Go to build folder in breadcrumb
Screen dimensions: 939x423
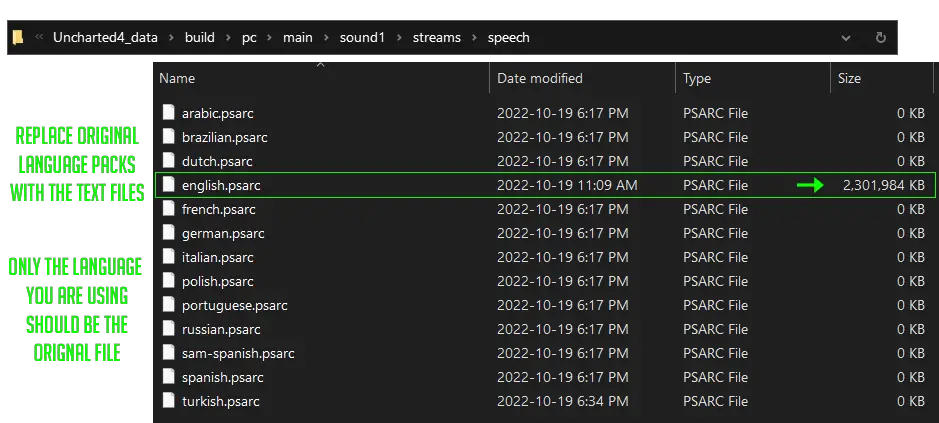click(x=199, y=37)
